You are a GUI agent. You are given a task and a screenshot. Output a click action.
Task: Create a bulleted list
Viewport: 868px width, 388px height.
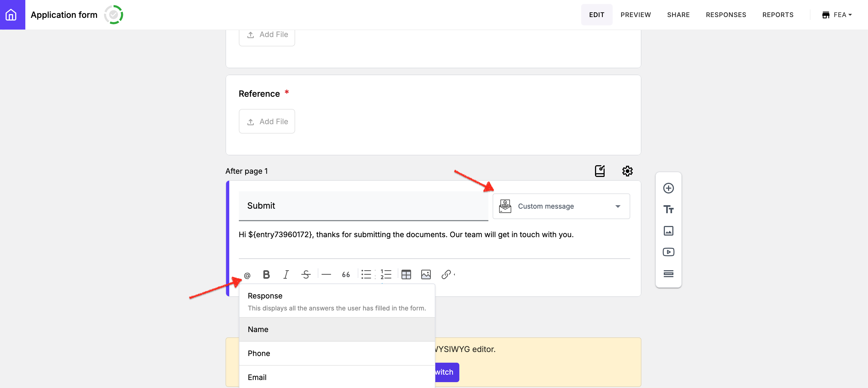click(366, 274)
